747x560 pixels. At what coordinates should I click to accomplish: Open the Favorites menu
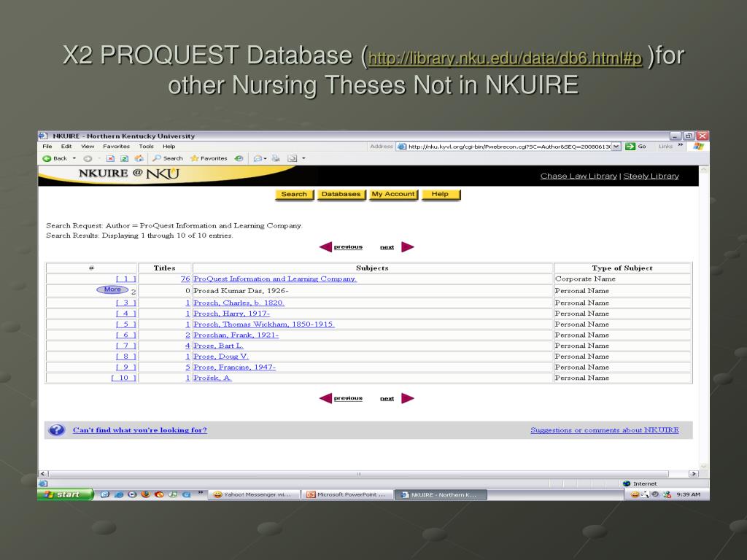click(x=116, y=146)
